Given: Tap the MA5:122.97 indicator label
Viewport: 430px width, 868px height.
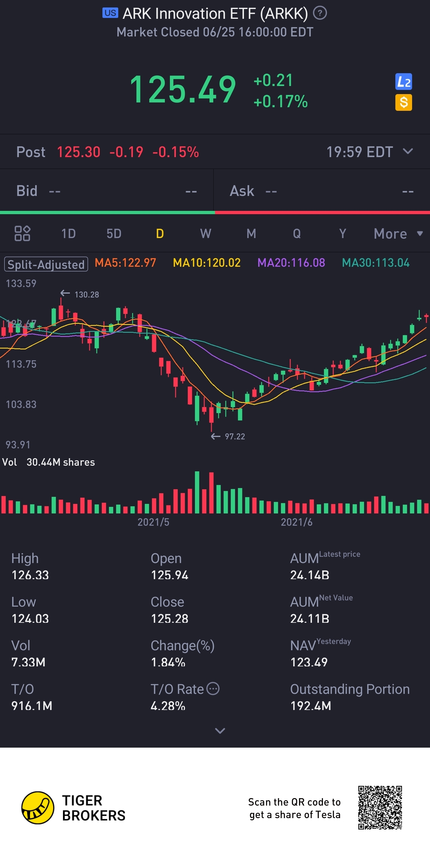Looking at the screenshot, I should pyautogui.click(x=125, y=263).
